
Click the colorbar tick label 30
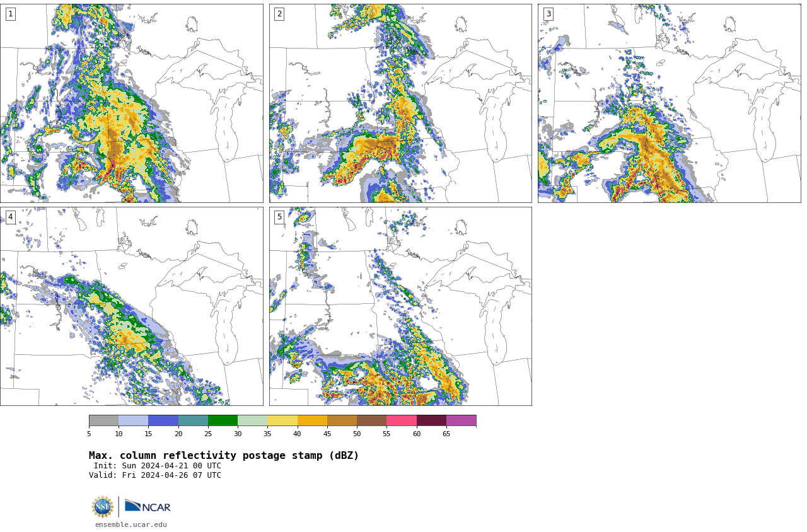pos(238,434)
